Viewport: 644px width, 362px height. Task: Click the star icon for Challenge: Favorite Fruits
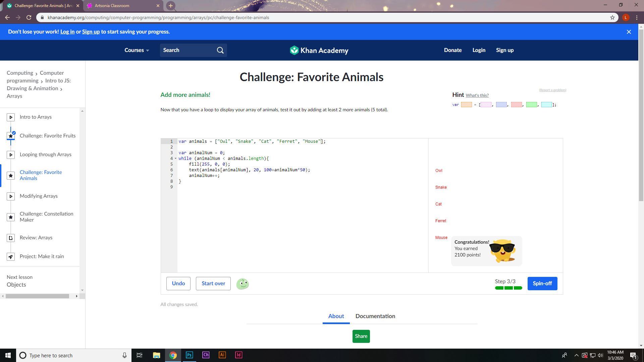tap(11, 136)
